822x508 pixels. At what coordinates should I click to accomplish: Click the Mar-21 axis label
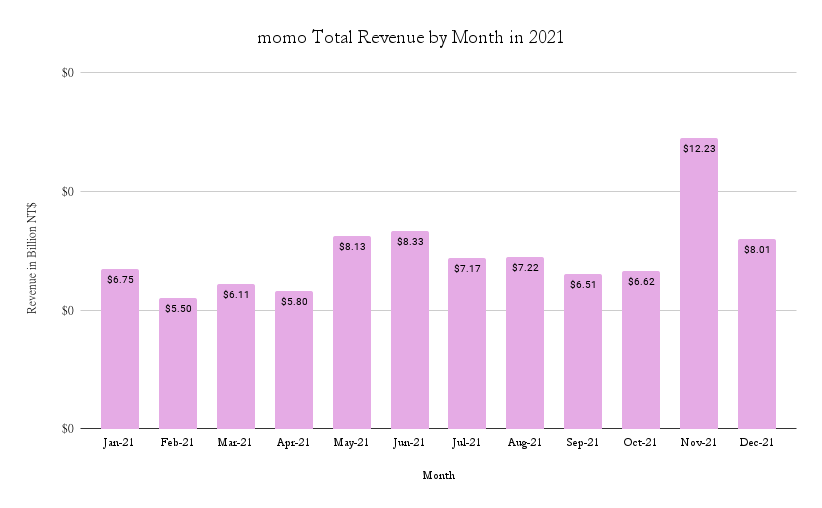pos(235,443)
